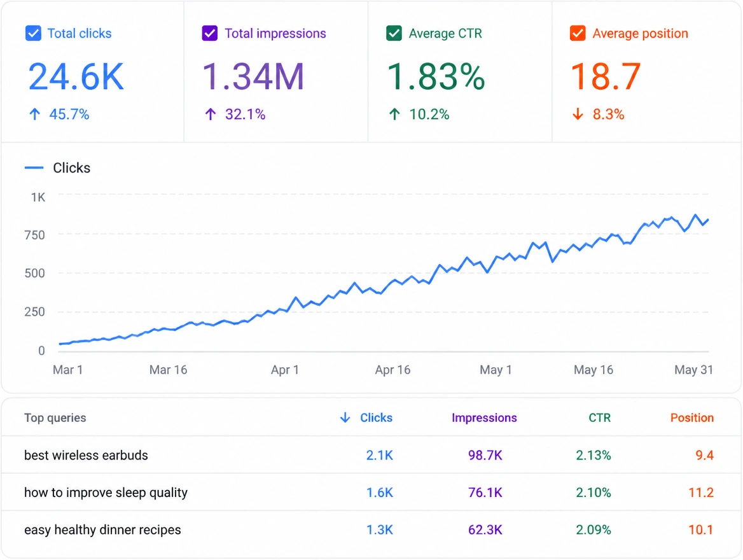The width and height of the screenshot is (743, 560).
Task: Click the 8.3% position change value
Action: tap(608, 115)
